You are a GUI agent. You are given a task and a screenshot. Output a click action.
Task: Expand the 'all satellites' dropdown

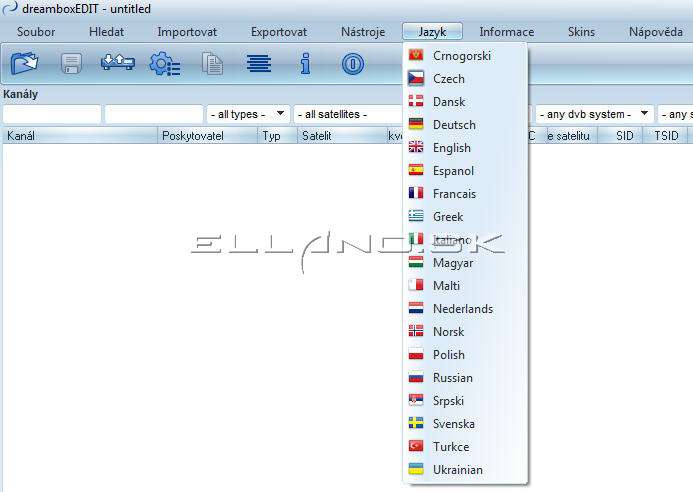348,114
